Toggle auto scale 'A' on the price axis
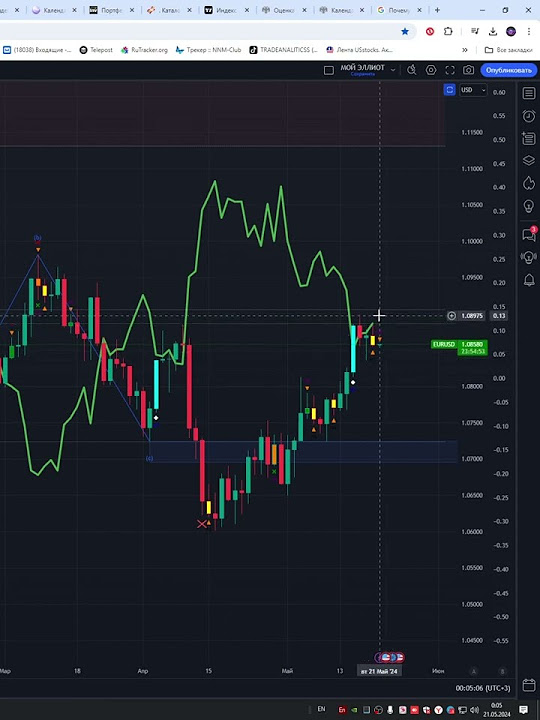 click(x=474, y=671)
